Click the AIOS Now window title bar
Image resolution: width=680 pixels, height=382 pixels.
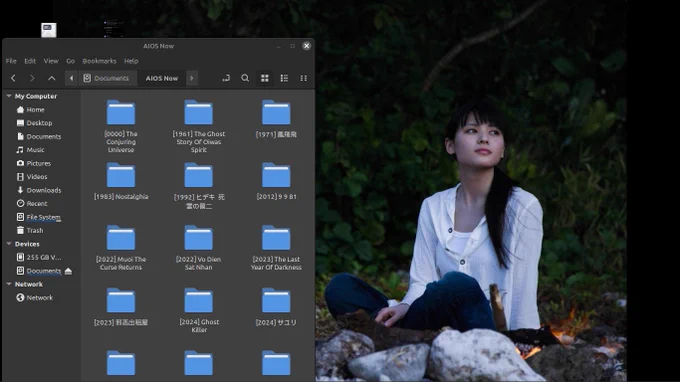click(x=158, y=46)
